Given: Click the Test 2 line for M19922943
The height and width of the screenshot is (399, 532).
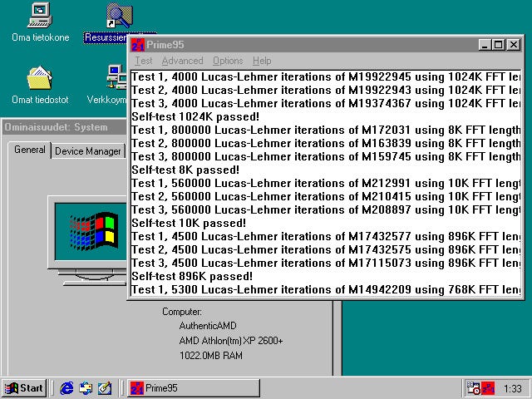Looking at the screenshot, I should (x=326, y=90).
